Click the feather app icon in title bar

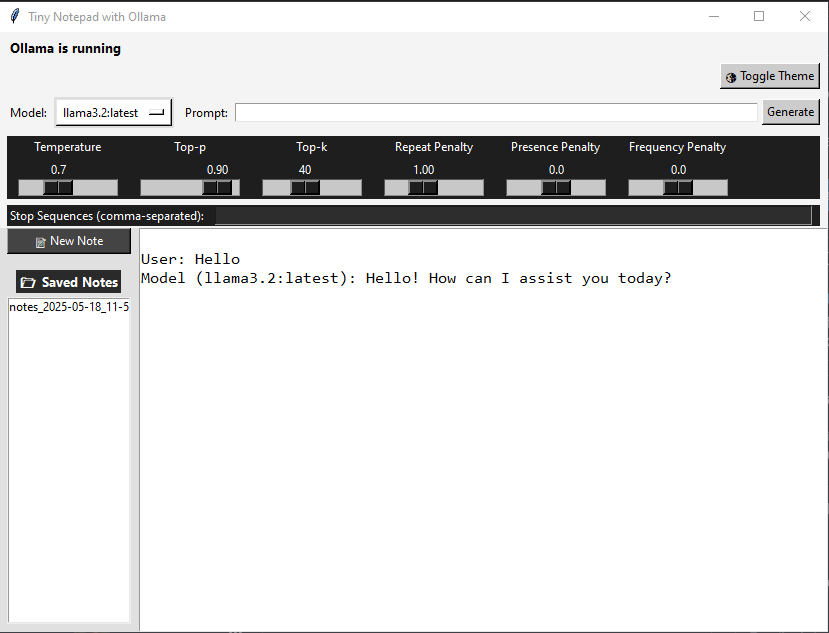[15, 16]
